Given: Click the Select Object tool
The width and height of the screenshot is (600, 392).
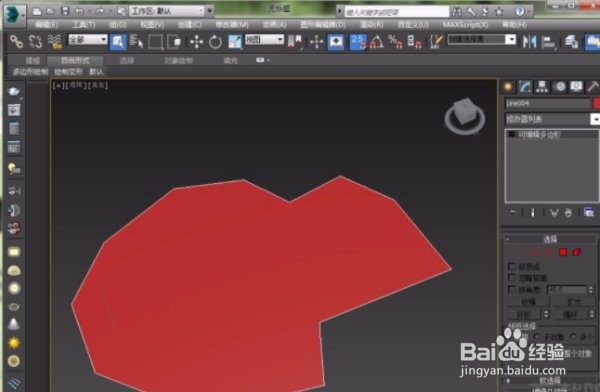Looking at the screenshot, I should click(x=118, y=42).
